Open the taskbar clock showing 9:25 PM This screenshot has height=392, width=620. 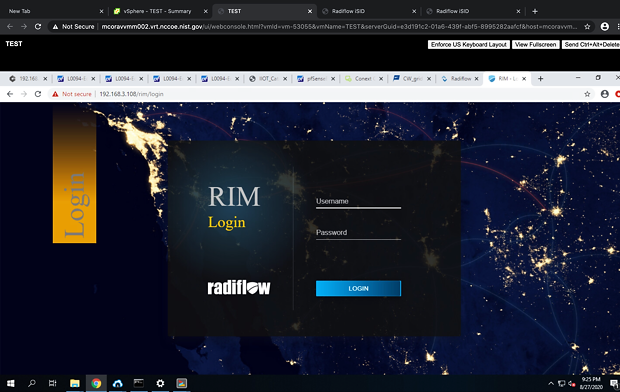tap(592, 383)
